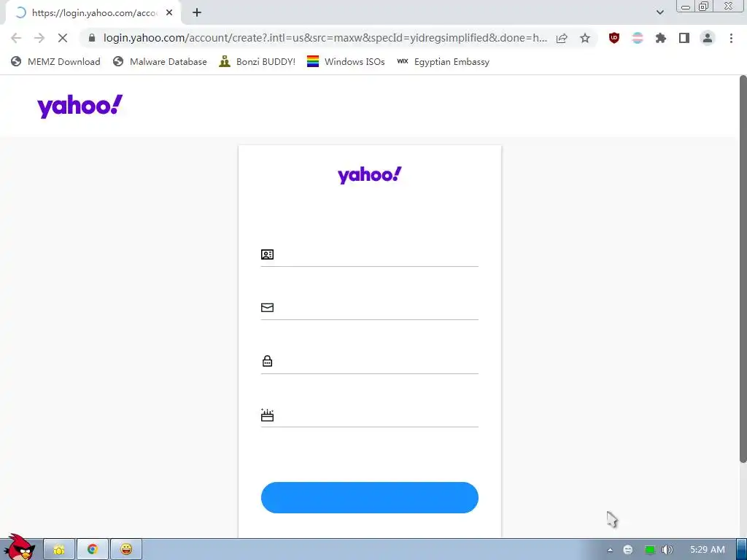Open the uBlock Origin extension icon
The height and width of the screenshot is (560, 747).
[614, 38]
